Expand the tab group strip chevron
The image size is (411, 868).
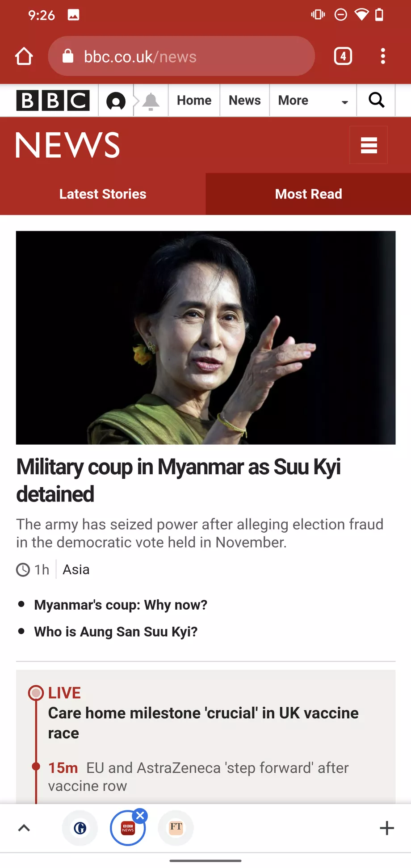click(24, 828)
